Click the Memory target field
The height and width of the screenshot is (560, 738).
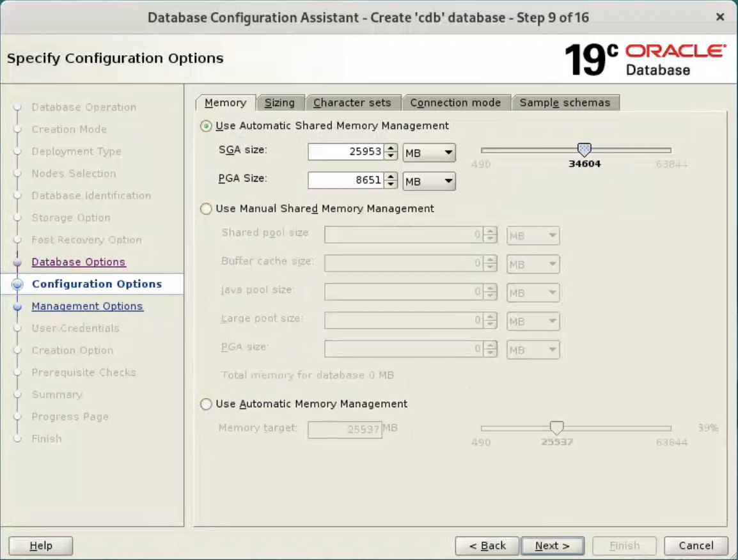pyautogui.click(x=345, y=430)
